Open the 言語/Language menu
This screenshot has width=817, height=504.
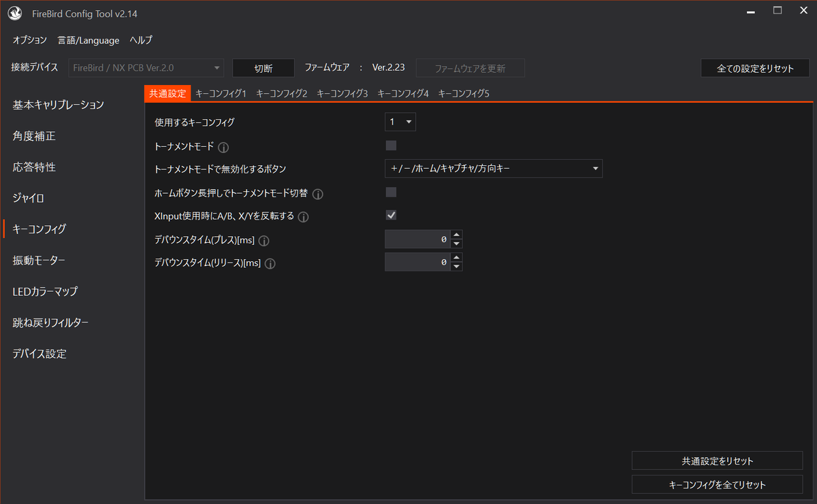click(89, 40)
